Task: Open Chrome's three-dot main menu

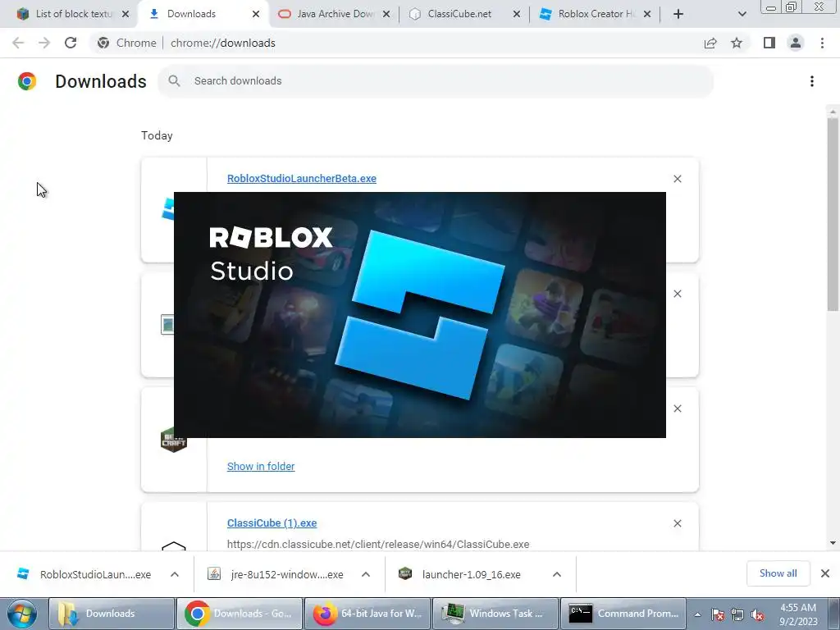Action: tap(822, 43)
